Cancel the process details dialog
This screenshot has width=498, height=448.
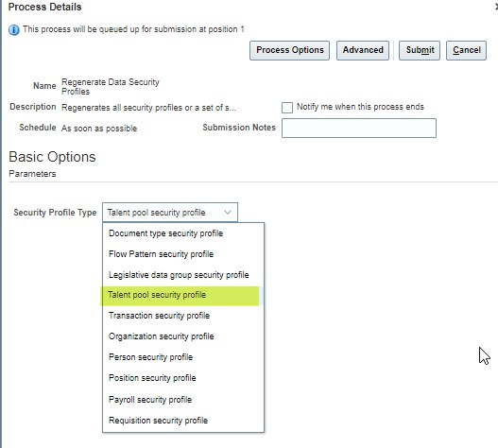click(466, 50)
